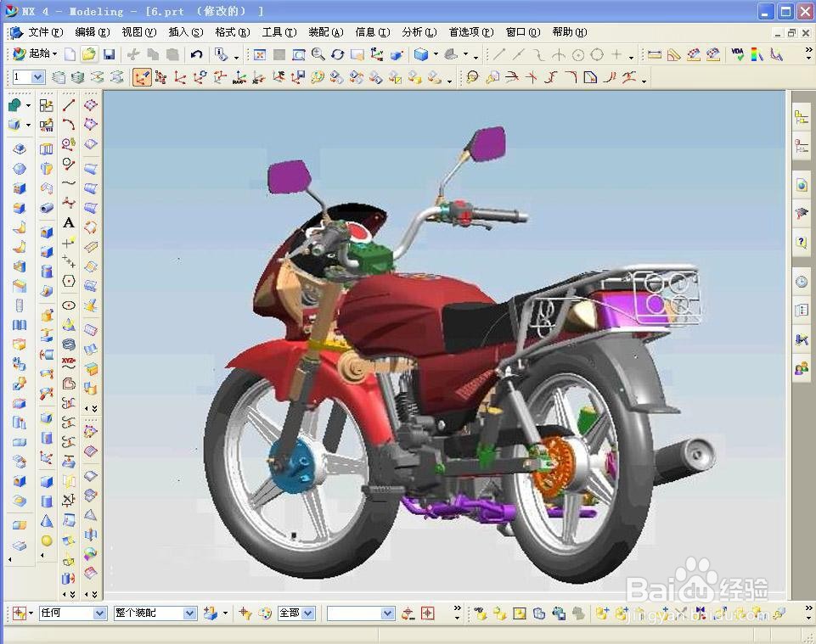Screen dimensions: 816x644
Task: Click the VDA checker icon
Action: (x=737, y=54)
